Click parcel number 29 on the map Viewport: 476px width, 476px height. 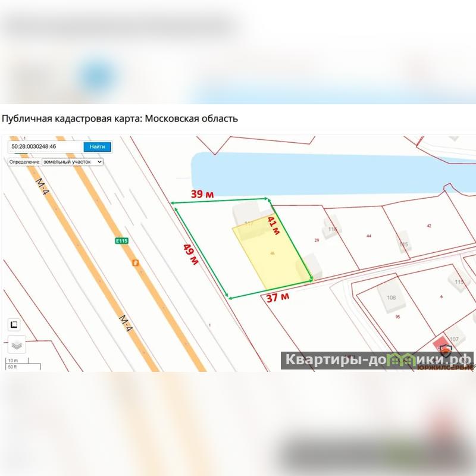(x=317, y=240)
